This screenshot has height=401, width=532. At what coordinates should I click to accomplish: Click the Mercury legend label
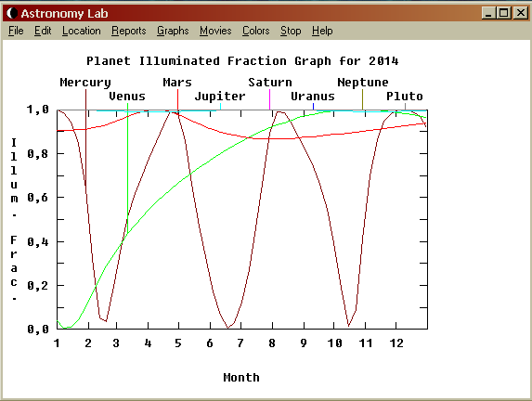pos(85,83)
